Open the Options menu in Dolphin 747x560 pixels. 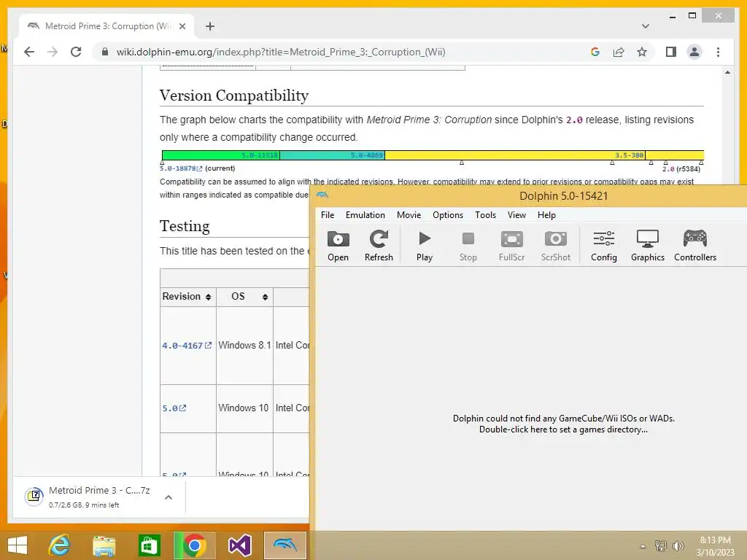448,215
